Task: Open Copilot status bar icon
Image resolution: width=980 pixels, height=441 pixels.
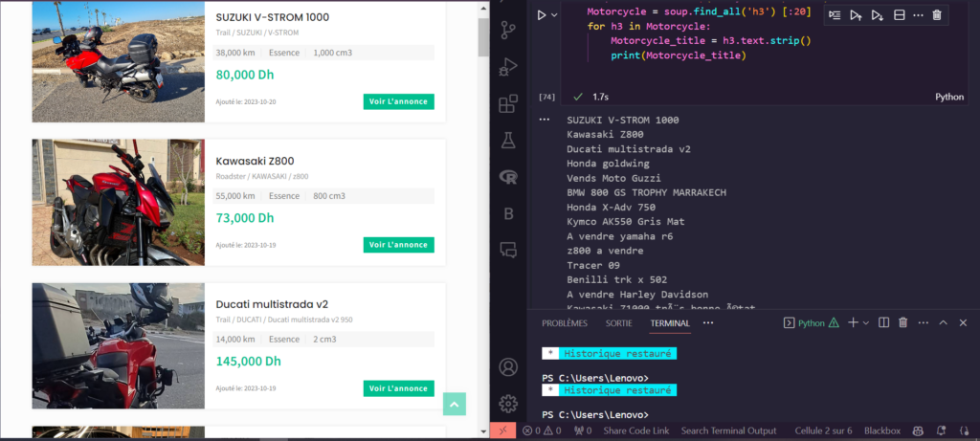Action: [918, 430]
